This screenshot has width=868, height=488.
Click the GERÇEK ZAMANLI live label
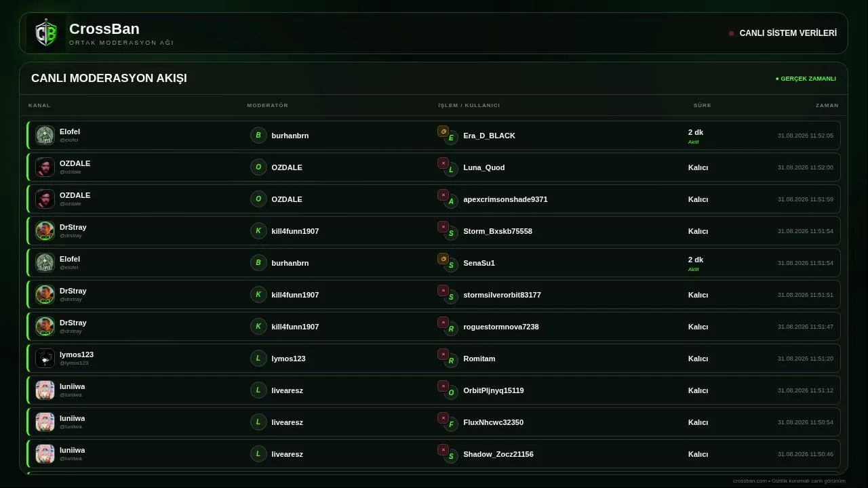point(806,79)
